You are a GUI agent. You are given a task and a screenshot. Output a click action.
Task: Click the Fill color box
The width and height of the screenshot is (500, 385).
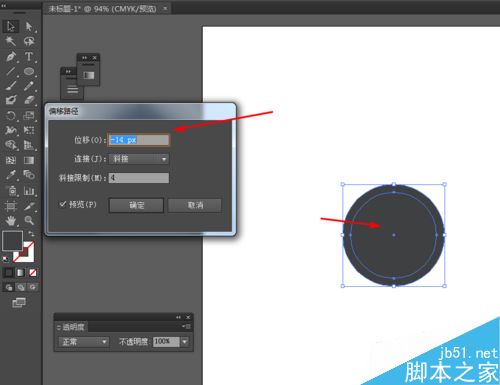click(x=13, y=241)
